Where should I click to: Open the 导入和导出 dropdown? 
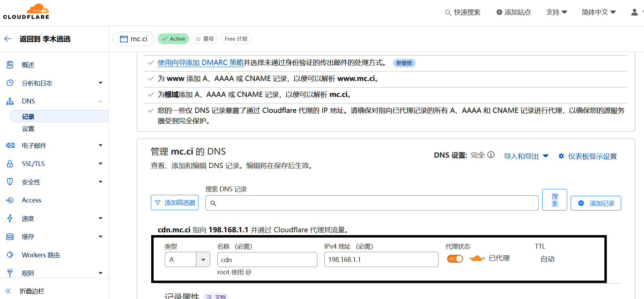tap(526, 156)
